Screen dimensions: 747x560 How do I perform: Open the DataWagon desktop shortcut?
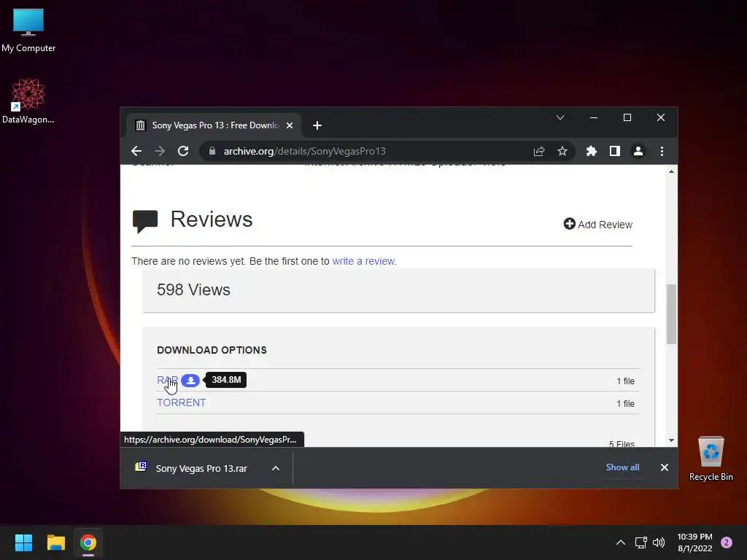click(x=28, y=101)
